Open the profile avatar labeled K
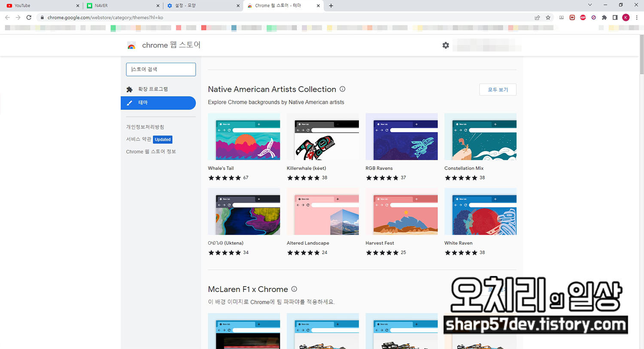The height and width of the screenshot is (349, 644). coord(626,18)
